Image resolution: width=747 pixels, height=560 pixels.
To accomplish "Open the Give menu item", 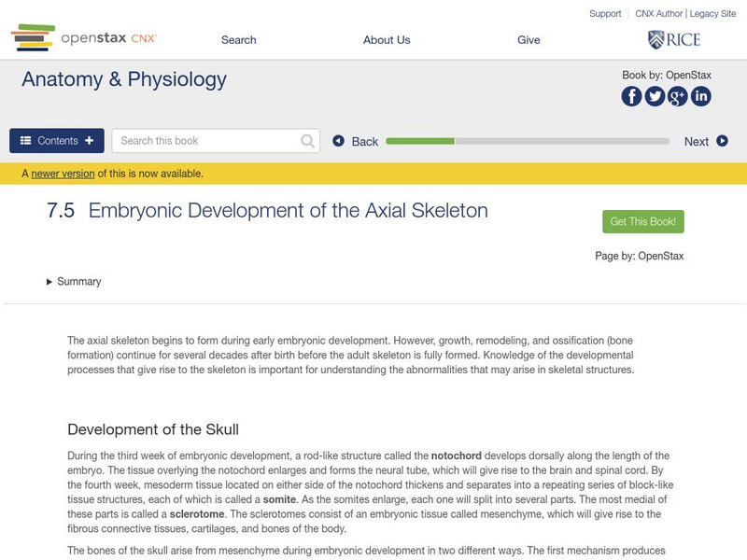I will pyautogui.click(x=529, y=40).
